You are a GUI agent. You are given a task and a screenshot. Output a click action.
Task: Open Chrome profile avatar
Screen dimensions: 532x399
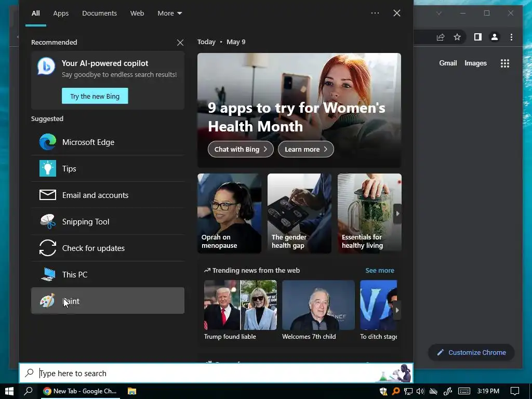[495, 37]
